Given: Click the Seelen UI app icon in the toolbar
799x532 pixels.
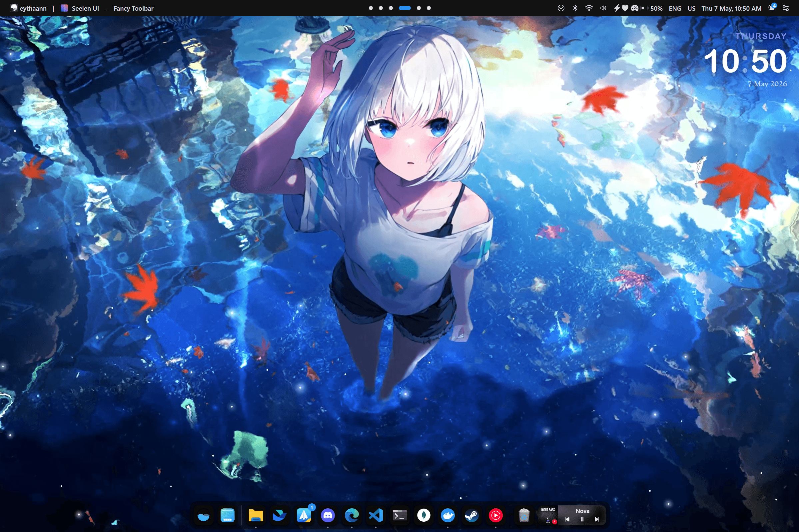Looking at the screenshot, I should [64, 8].
